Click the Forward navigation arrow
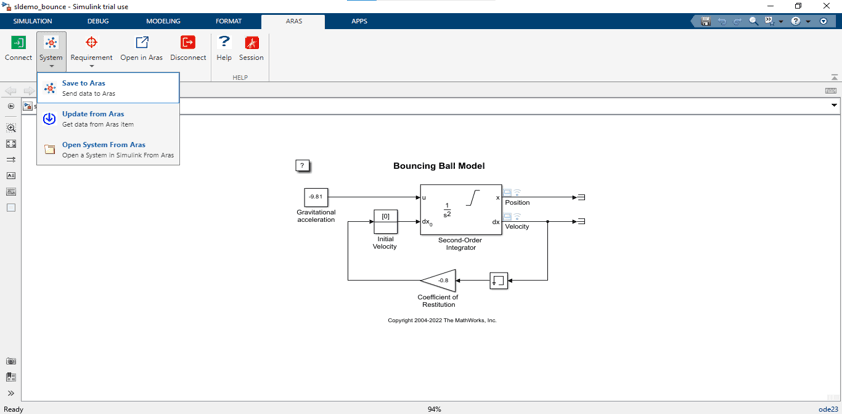Screen dimensions: 842x414 click(x=29, y=90)
